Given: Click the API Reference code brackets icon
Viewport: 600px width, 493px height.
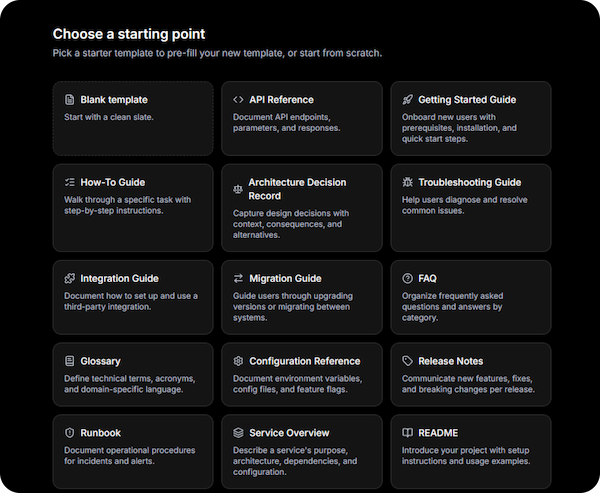Looking at the screenshot, I should (238, 100).
